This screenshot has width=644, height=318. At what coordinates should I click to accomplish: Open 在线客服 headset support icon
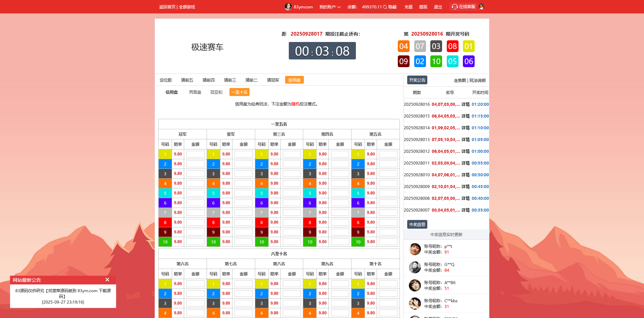click(x=455, y=7)
